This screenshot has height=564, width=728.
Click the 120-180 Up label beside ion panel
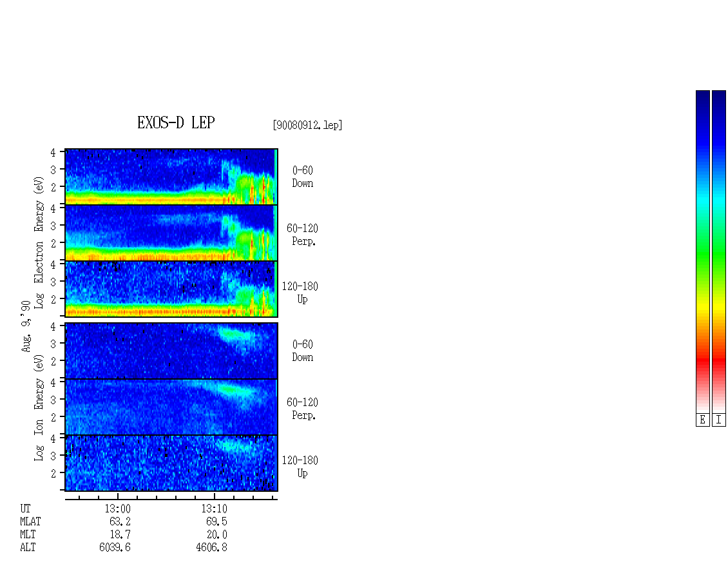300,467
